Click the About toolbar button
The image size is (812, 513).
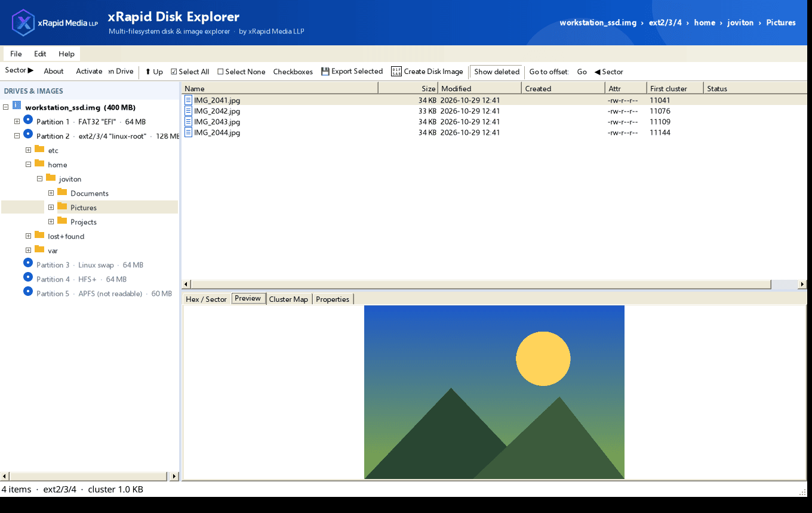pyautogui.click(x=54, y=71)
